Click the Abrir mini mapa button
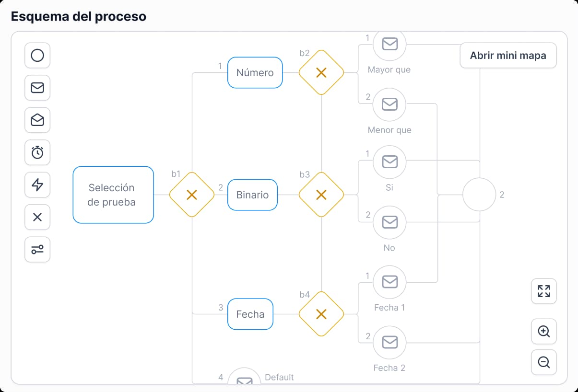This screenshot has width=578, height=392. [508, 56]
